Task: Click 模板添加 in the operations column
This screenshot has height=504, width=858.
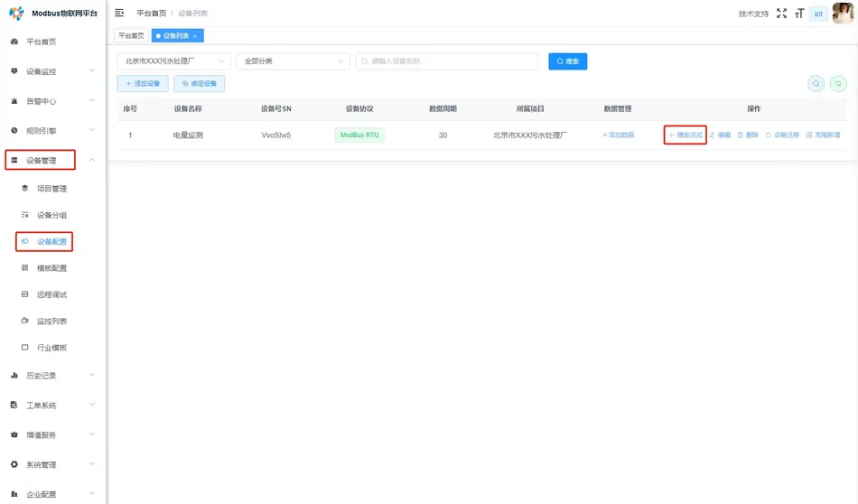Action: pyautogui.click(x=685, y=135)
